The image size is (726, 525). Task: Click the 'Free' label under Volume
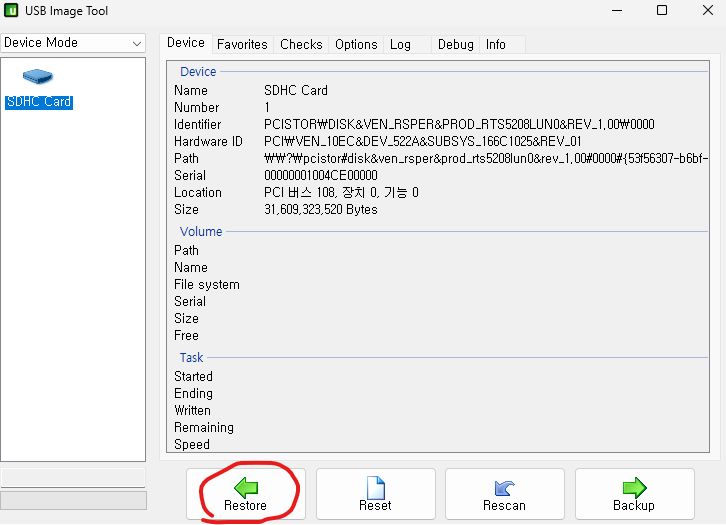(x=187, y=336)
